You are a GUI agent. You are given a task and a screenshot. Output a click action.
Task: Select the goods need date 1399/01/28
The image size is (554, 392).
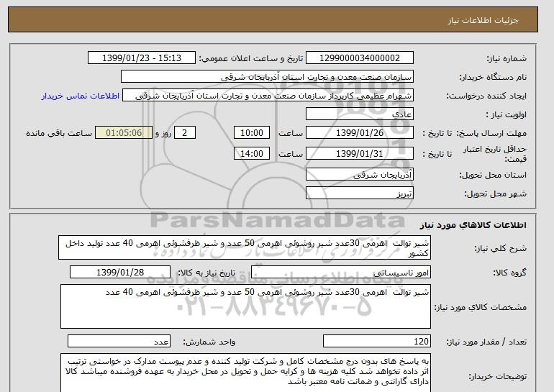[120, 273]
